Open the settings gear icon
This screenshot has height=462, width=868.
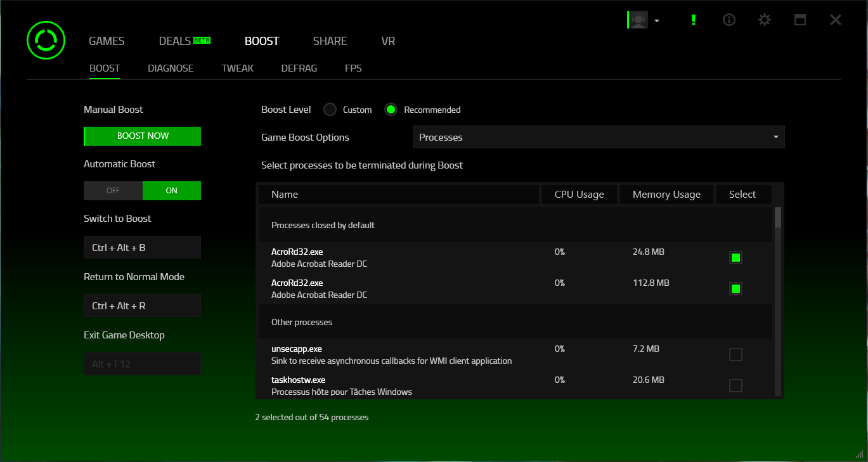coord(765,20)
